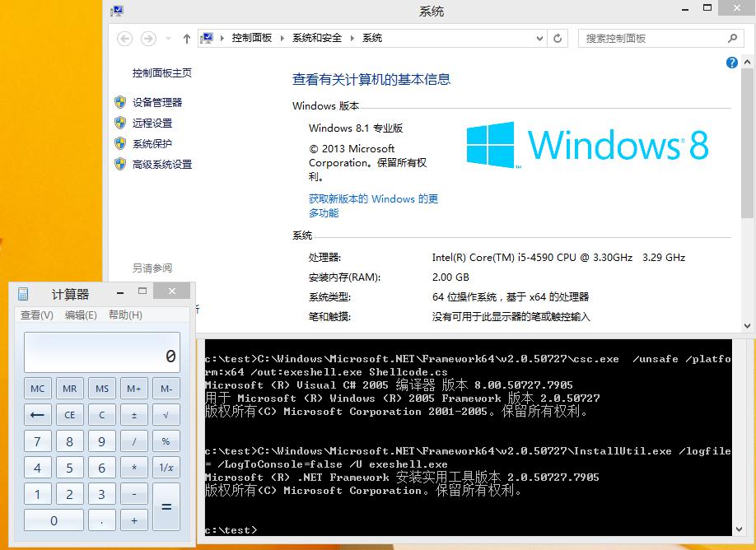Click the % button in Calculator

pyautogui.click(x=166, y=441)
